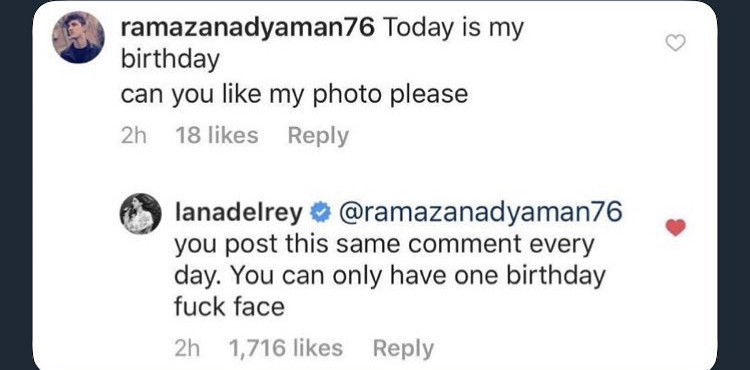Select the text 'can you like my photo please'
This screenshot has height=370, width=750.
pyautogui.click(x=294, y=95)
